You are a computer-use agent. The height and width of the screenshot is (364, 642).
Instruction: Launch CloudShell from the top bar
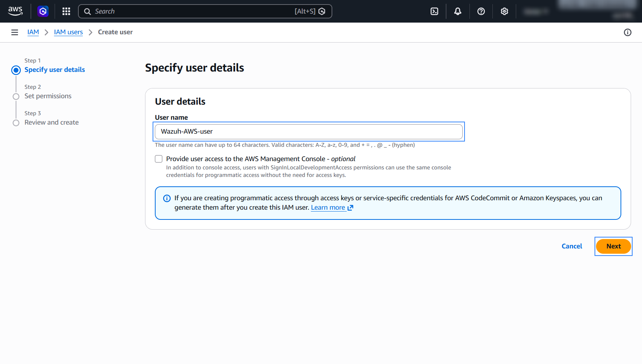click(x=434, y=11)
